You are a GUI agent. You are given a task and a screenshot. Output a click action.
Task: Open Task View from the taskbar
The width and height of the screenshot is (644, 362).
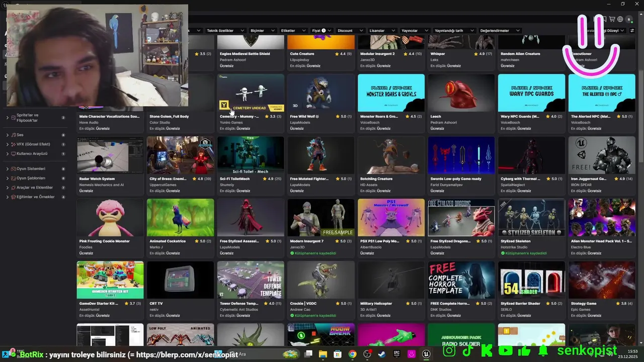pyautogui.click(x=308, y=354)
